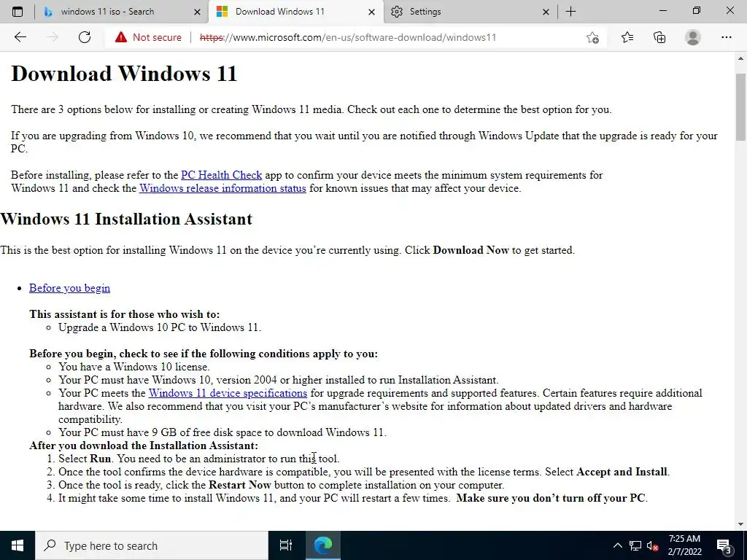
Task: Click the muted volume tray icon
Action: point(653,545)
